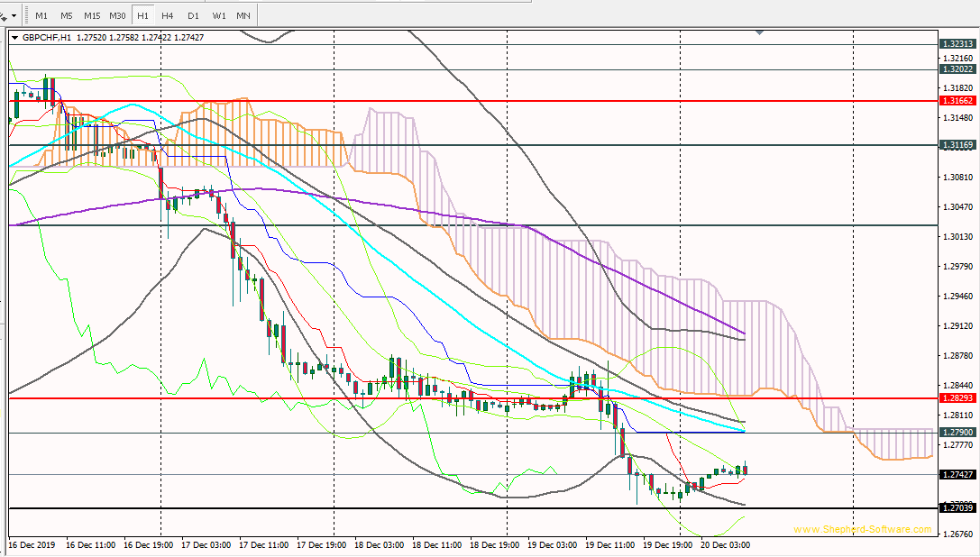This screenshot has width=980, height=557.
Task: Select the M15 timeframe button
Action: 92,15
